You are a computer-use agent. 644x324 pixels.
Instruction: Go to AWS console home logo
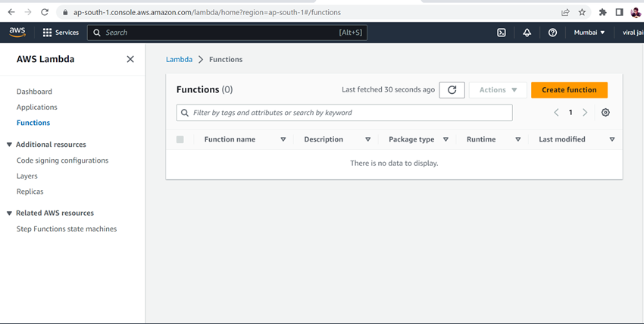pyautogui.click(x=17, y=33)
